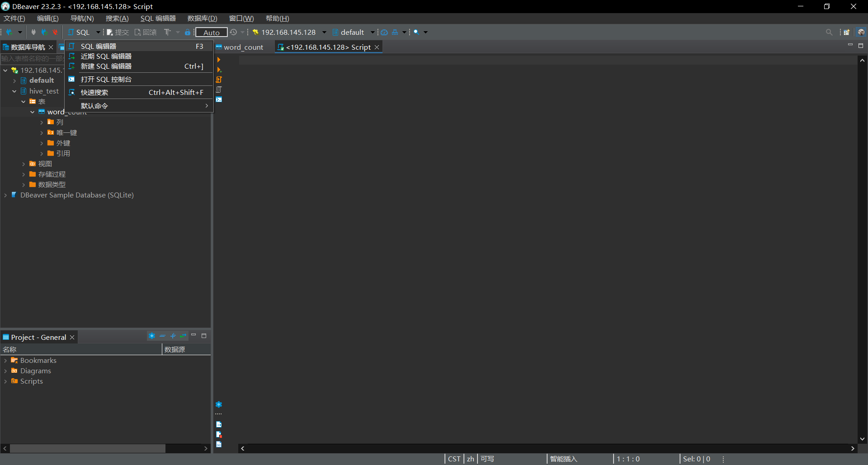Click the new database connection plug icon
This screenshot has width=868, height=465.
click(9, 32)
